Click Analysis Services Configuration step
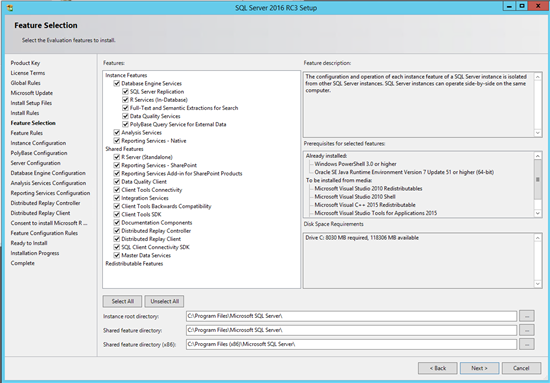The height and width of the screenshot is (383, 550). coord(48,183)
